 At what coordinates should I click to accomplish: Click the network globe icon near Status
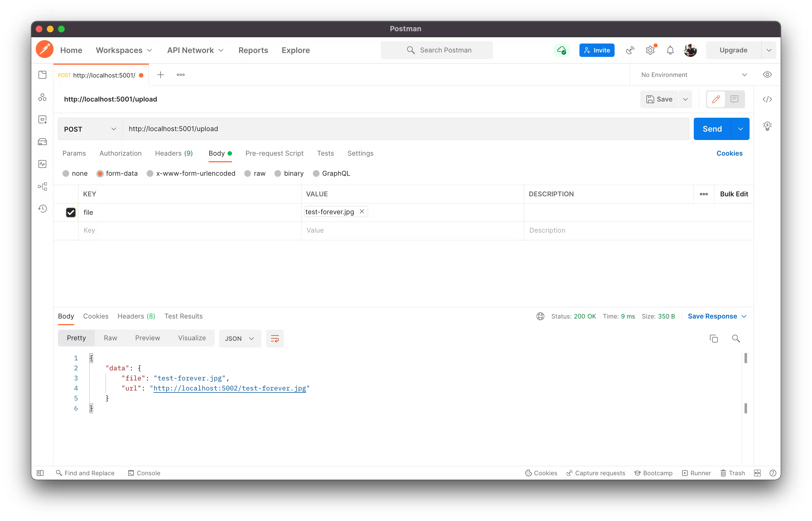[540, 316]
